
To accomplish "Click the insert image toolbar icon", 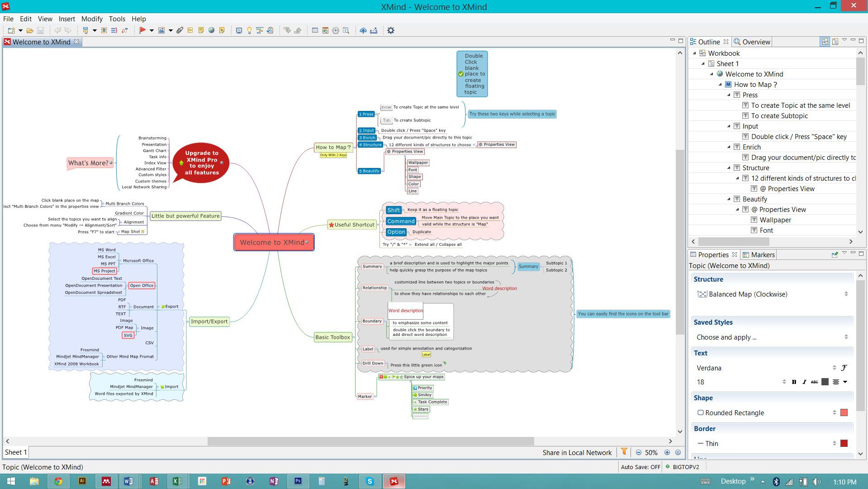I will (161, 30).
